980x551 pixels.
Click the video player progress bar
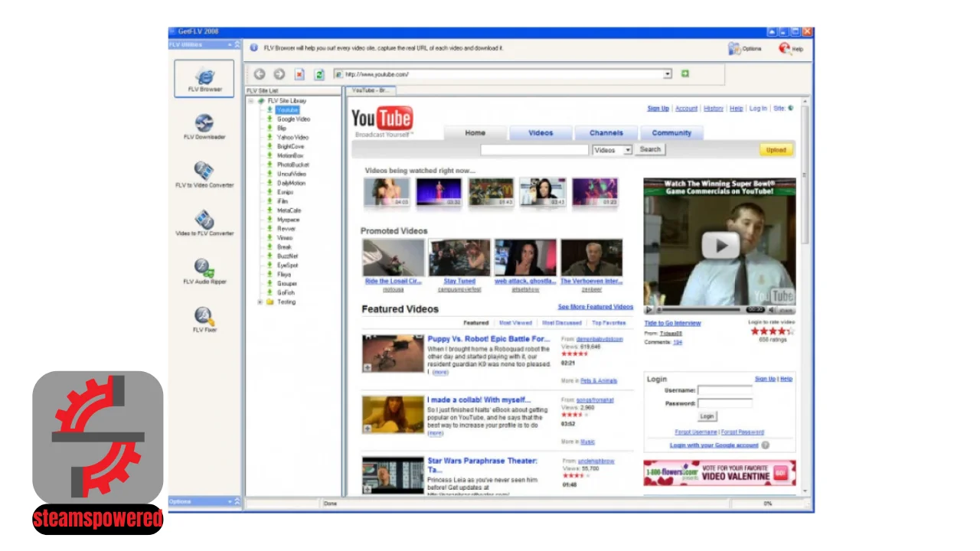tap(700, 310)
